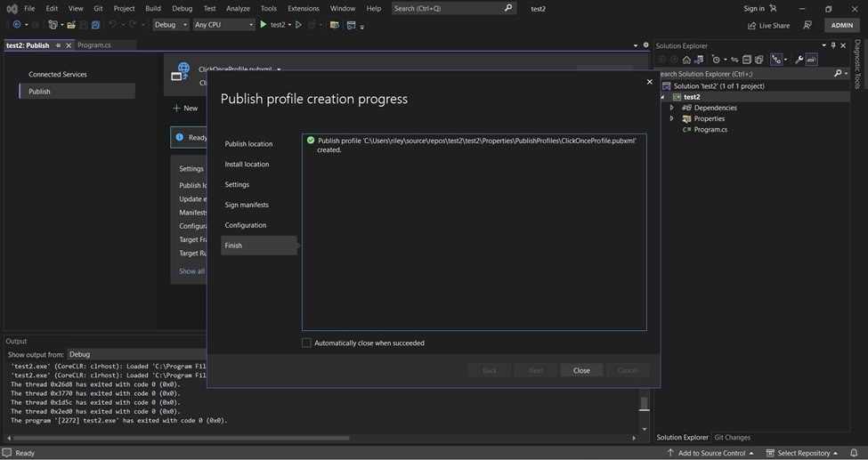Click the New Project toolbar icon
Viewport: 868px width, 460px height.
coord(53,25)
